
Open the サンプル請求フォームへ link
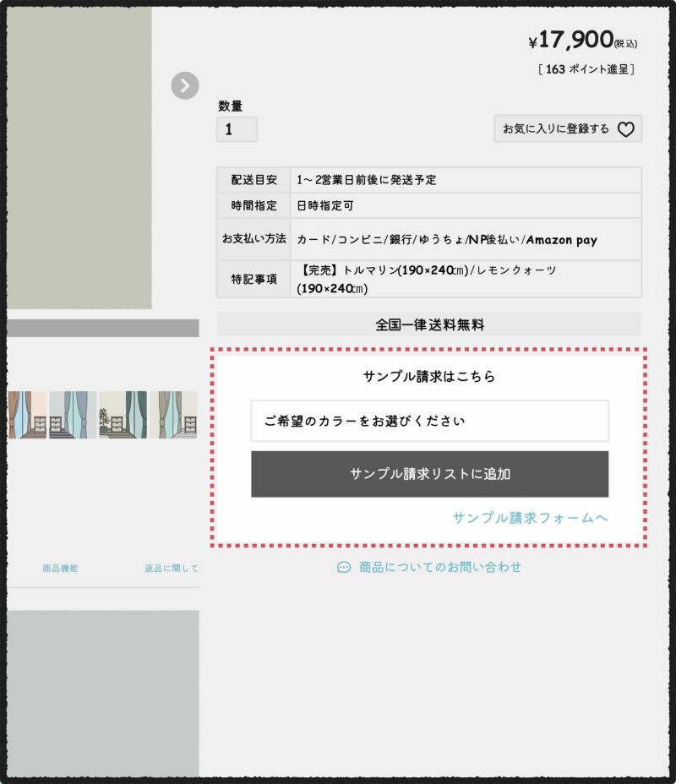click(x=530, y=518)
